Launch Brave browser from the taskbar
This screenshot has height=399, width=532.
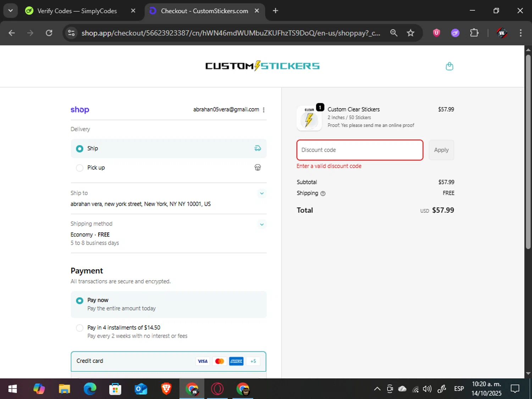click(x=166, y=389)
